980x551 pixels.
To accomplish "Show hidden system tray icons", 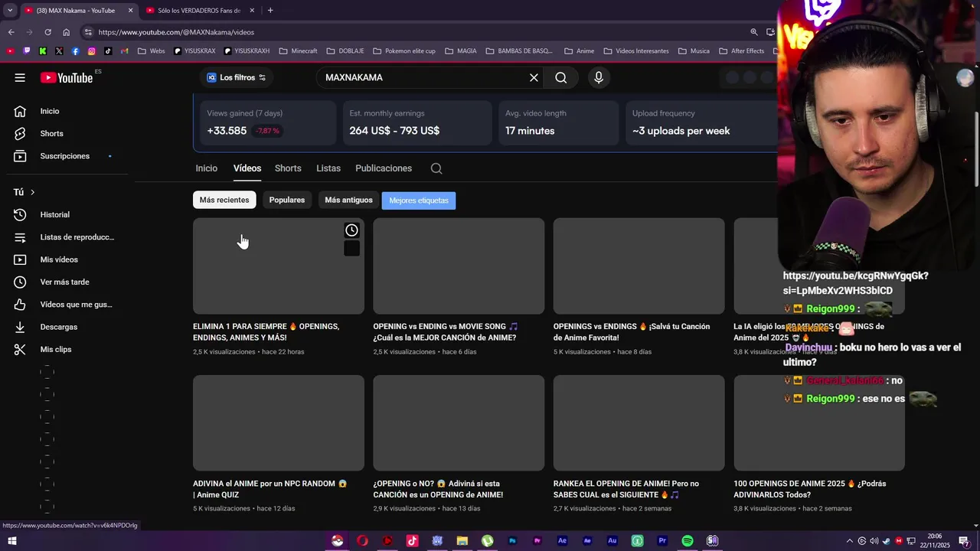I will click(849, 541).
